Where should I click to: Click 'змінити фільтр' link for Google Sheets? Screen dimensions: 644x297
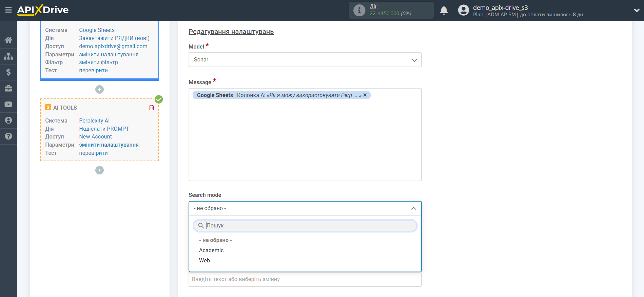click(x=98, y=62)
